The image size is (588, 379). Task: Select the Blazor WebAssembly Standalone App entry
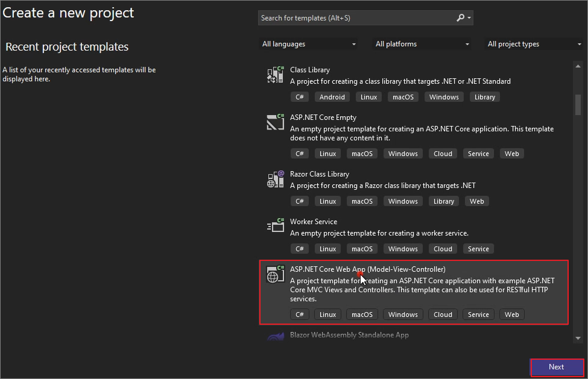pyautogui.click(x=349, y=335)
